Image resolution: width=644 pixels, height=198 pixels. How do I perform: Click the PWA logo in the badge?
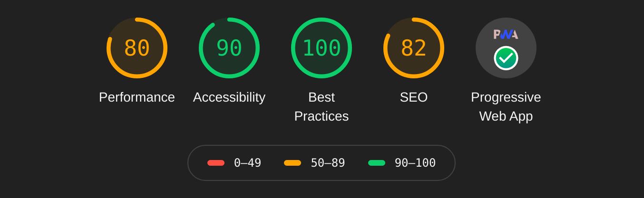[x=506, y=34]
